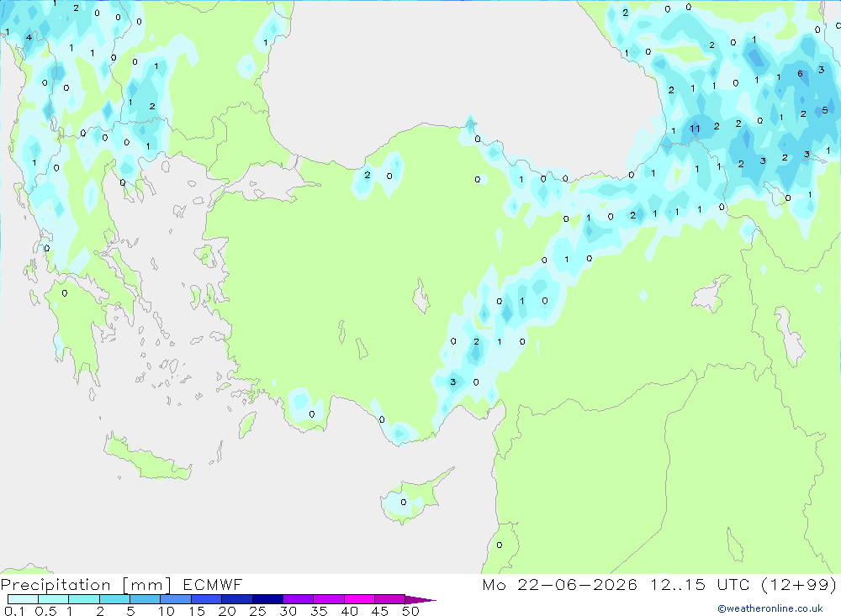Click the "[mm]" unit label
The width and height of the screenshot is (841, 616).
(x=146, y=585)
